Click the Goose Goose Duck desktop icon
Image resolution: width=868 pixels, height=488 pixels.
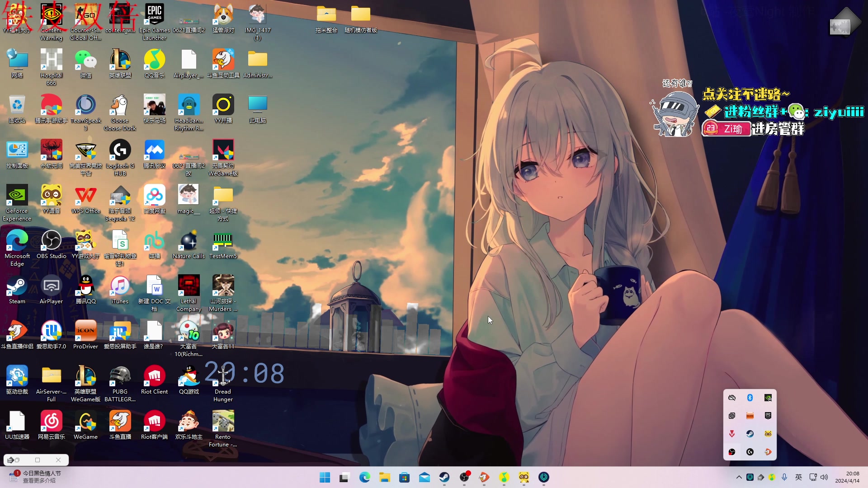[x=120, y=112]
